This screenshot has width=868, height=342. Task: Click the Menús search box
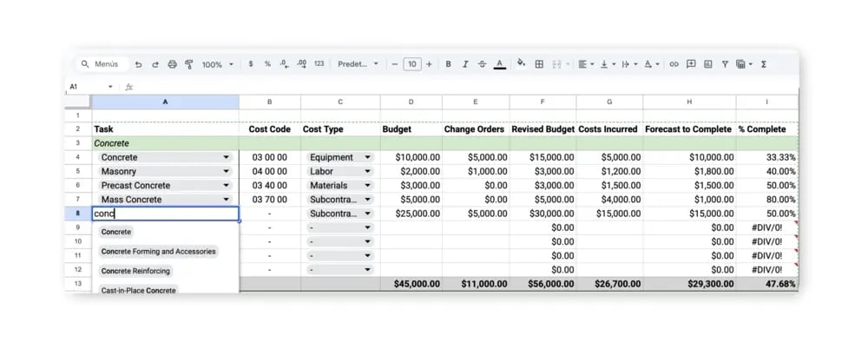[102, 64]
